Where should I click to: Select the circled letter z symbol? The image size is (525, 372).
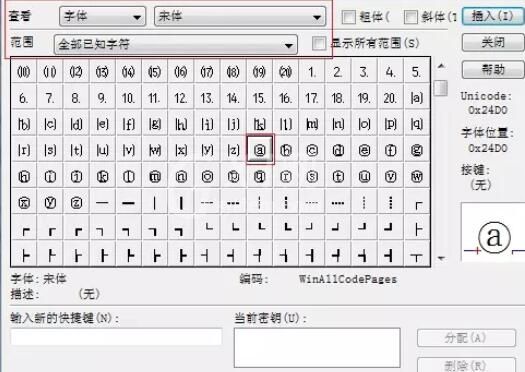[x=76, y=202]
